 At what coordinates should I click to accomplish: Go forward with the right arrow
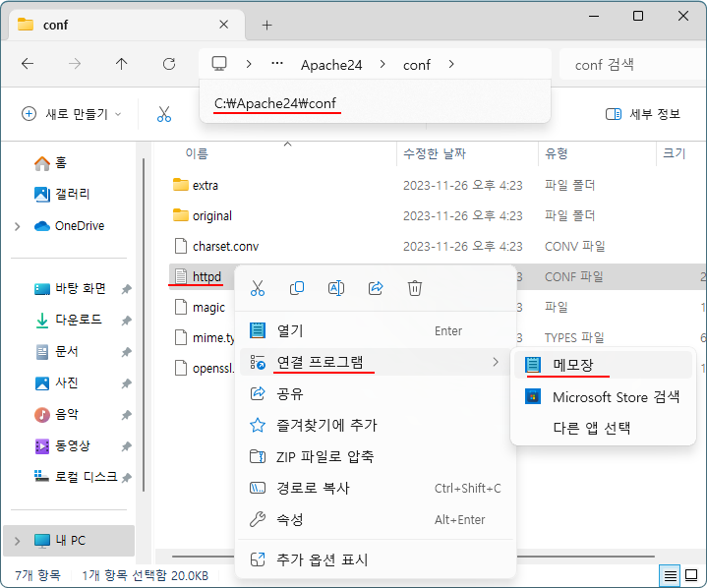click(x=75, y=64)
